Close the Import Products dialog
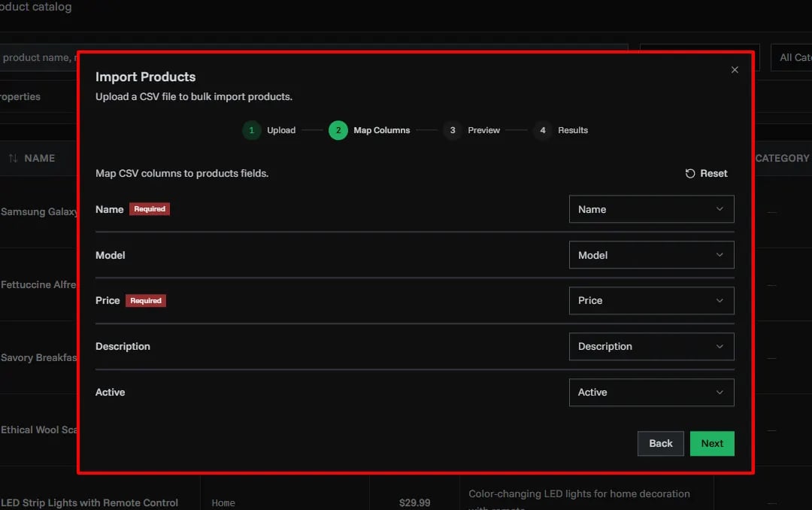812x510 pixels. pos(735,70)
